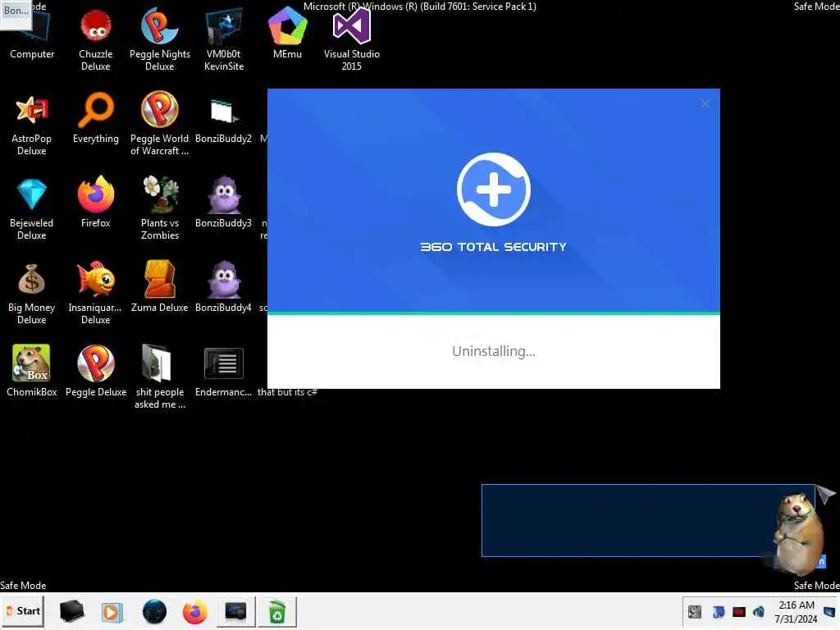Open the Computer desktop icon

32,36
